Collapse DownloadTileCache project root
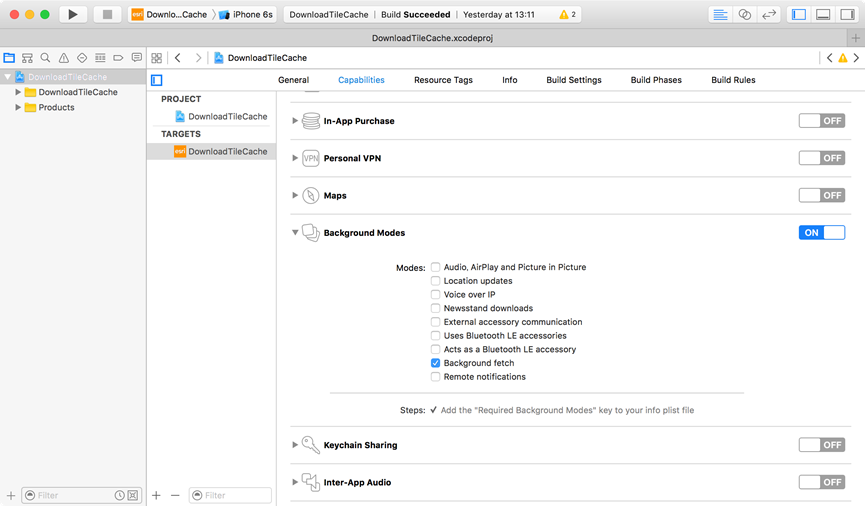865x506 pixels. [7, 77]
